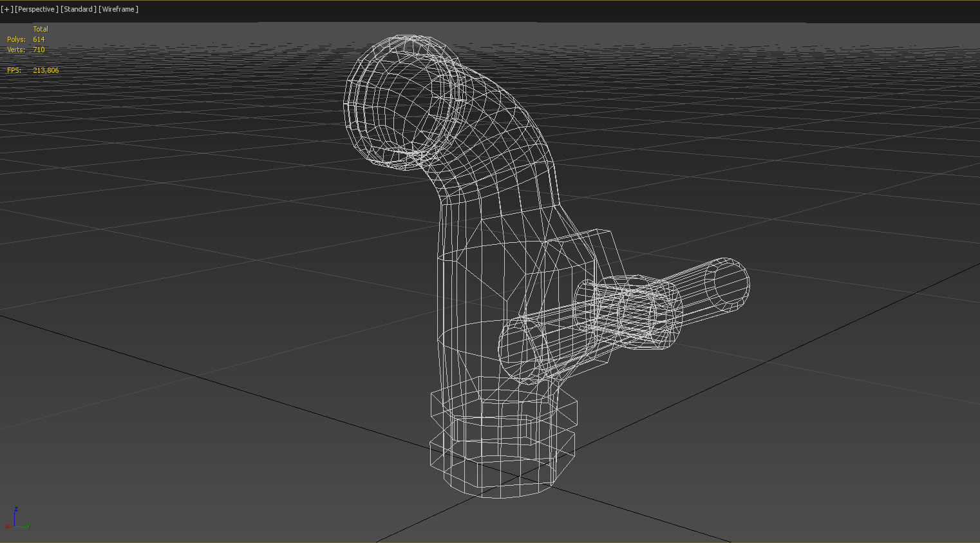Viewport: 980px width, 543px height.
Task: Click the FPS: statistics label
Action: tap(14, 70)
